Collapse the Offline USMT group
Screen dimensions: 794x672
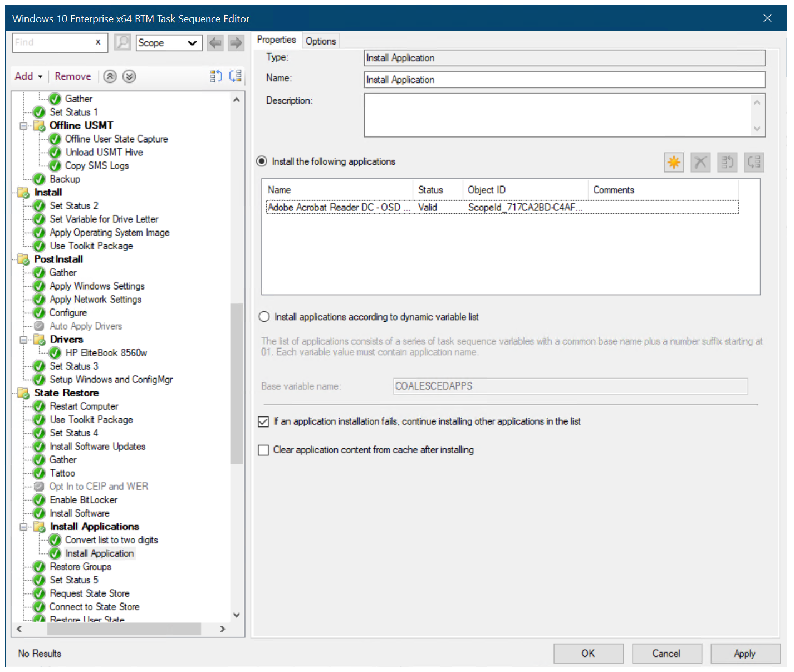point(23,126)
